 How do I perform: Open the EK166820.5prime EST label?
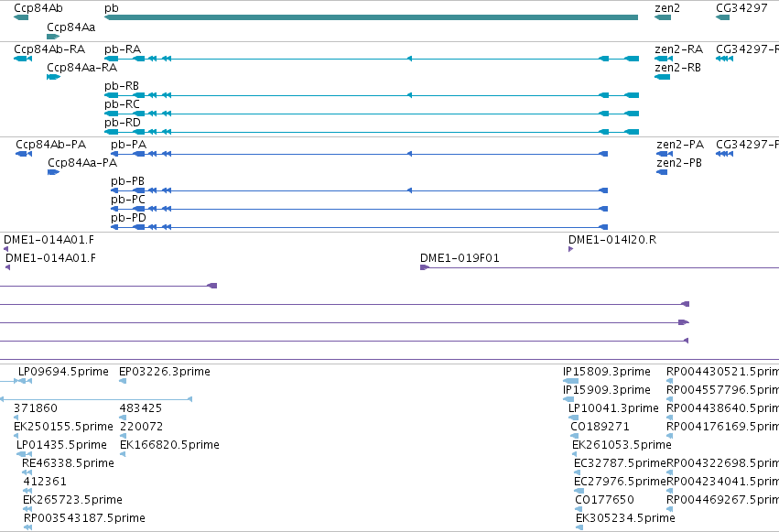pos(170,445)
